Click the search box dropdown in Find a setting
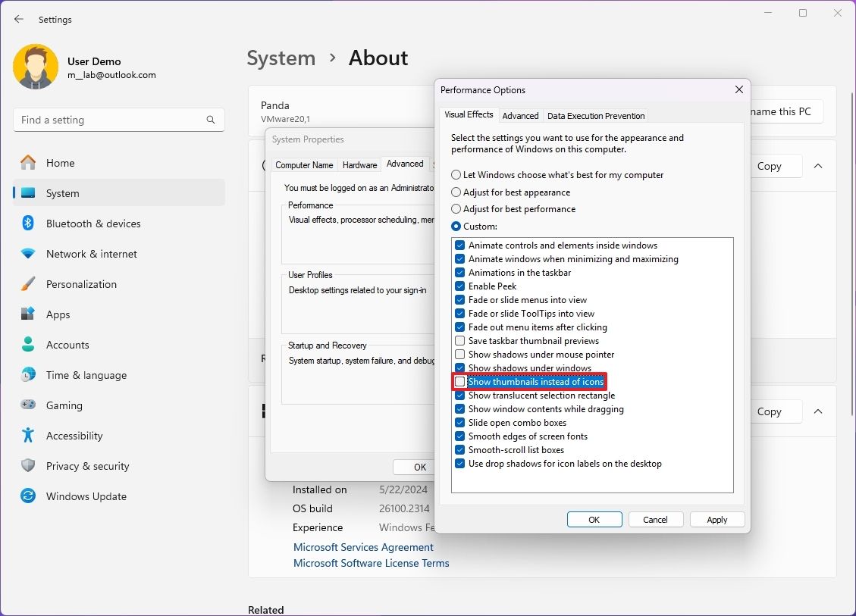This screenshot has width=856, height=616. point(210,120)
